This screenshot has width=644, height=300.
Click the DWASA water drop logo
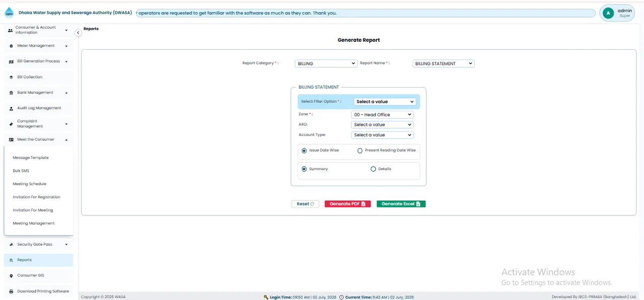click(9, 13)
